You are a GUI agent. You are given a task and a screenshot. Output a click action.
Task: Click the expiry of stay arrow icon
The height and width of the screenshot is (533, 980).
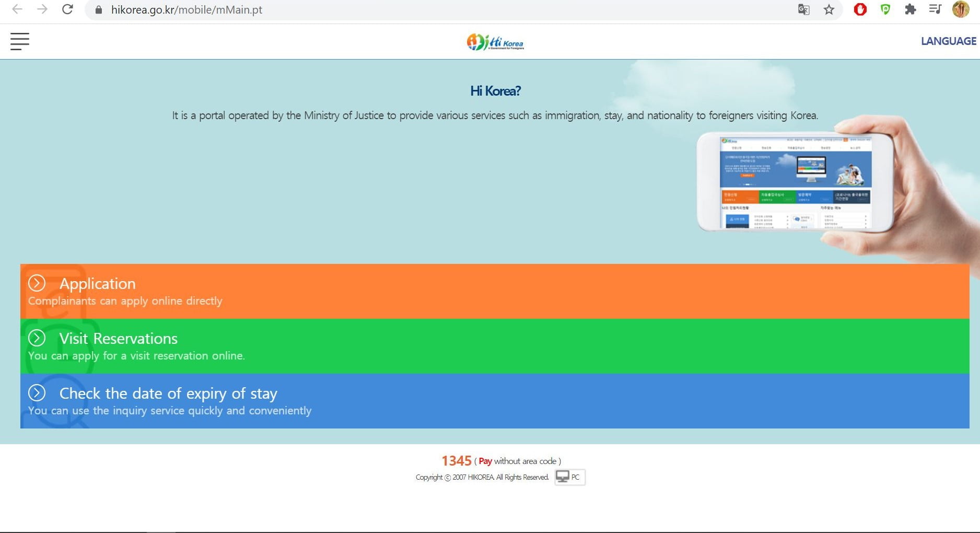click(x=37, y=392)
